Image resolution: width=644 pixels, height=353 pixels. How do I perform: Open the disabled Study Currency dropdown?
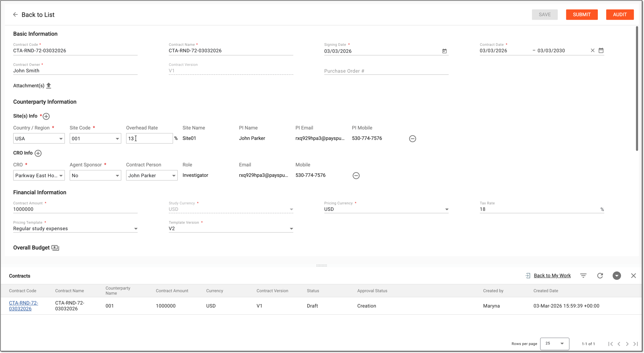[x=231, y=209]
